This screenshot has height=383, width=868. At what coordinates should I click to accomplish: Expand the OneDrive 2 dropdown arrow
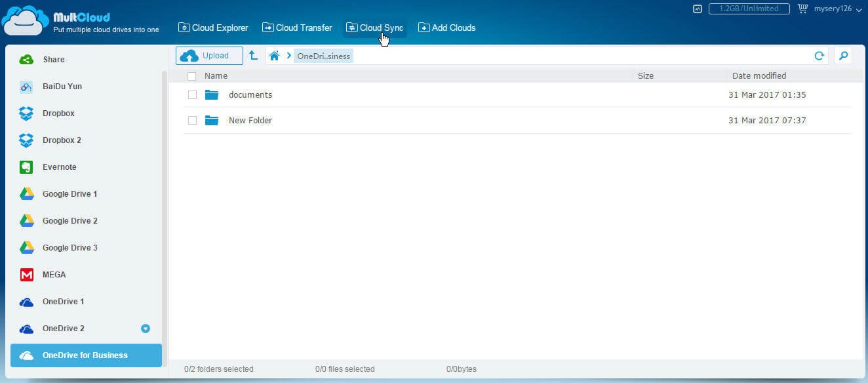point(146,329)
